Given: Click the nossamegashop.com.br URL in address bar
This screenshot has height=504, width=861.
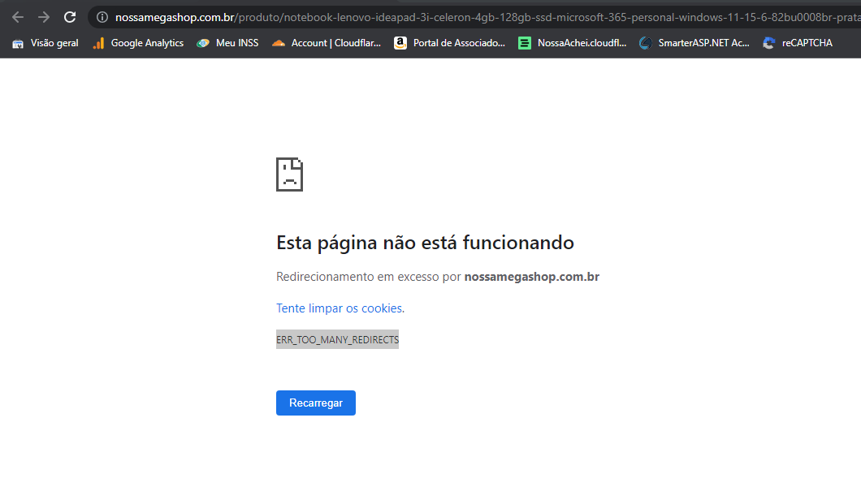Looking at the screenshot, I should tap(486, 17).
